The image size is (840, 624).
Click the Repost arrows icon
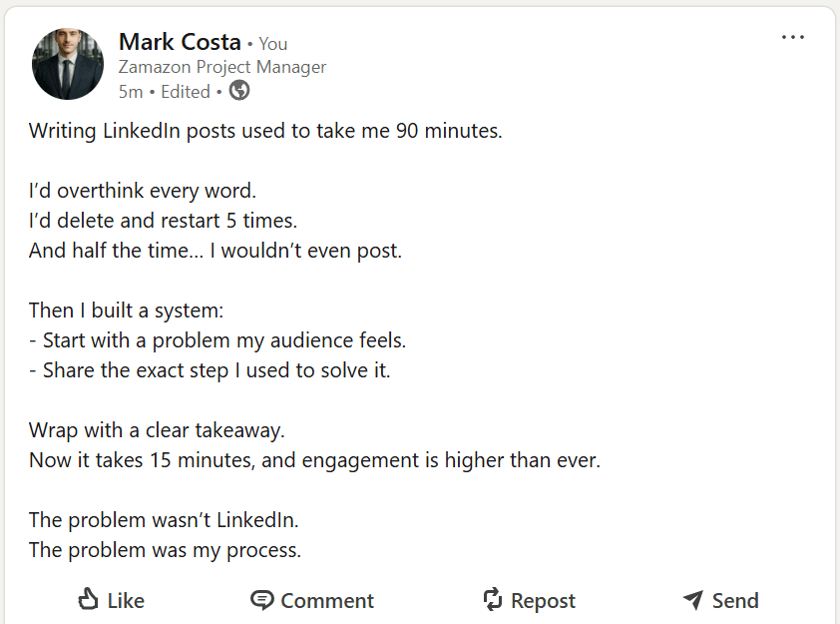pyautogui.click(x=492, y=599)
